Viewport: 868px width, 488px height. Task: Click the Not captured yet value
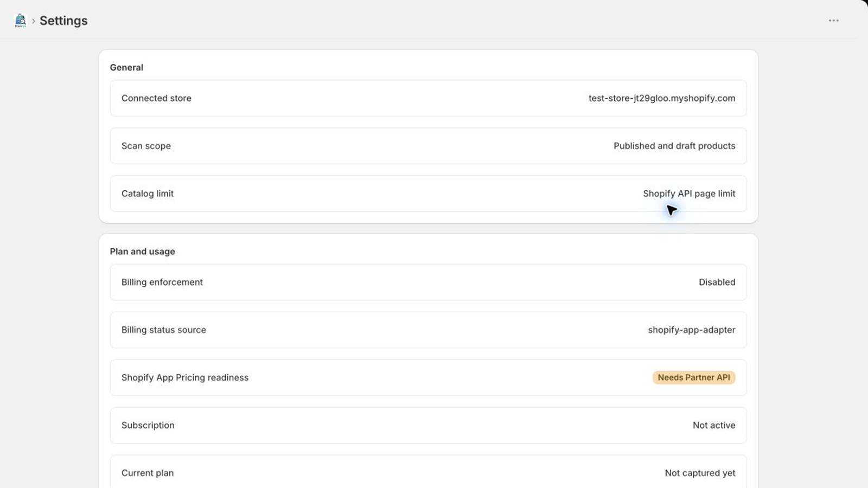700,473
